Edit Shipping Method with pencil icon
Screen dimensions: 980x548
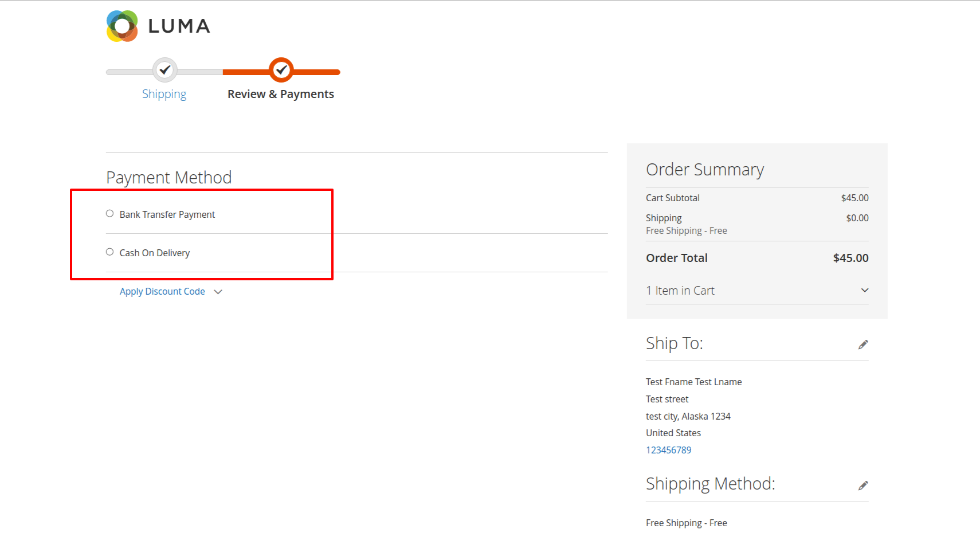(x=863, y=486)
